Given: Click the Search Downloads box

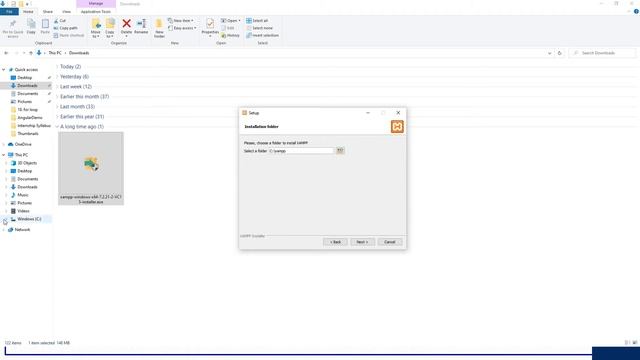Looking at the screenshot, I should (602, 53).
